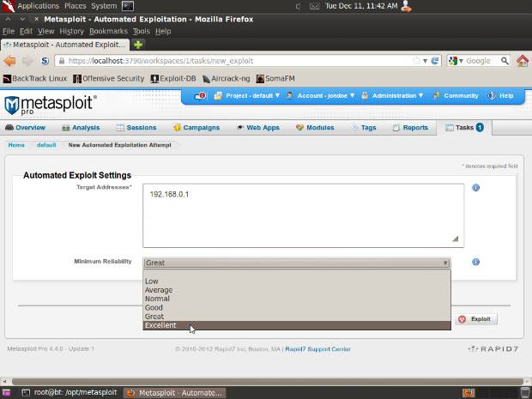This screenshot has height=399, width=532.
Task: Open the Tags tab
Action: pyautogui.click(x=363, y=128)
